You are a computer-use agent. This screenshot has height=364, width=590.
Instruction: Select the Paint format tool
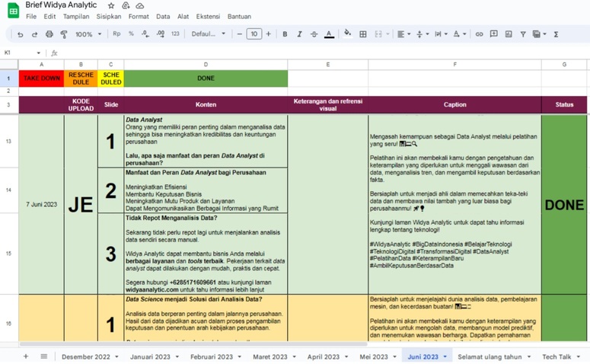(x=64, y=34)
